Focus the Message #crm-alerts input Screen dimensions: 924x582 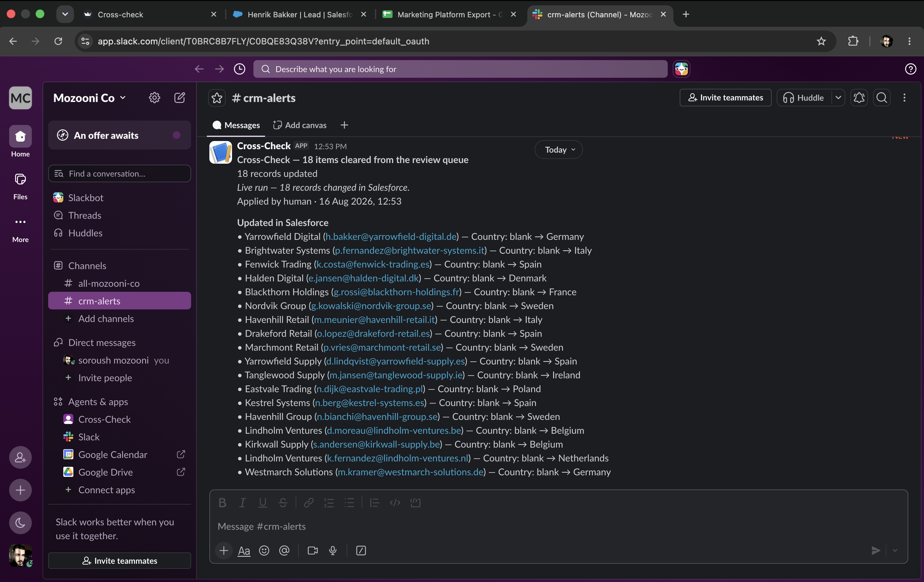(558, 526)
